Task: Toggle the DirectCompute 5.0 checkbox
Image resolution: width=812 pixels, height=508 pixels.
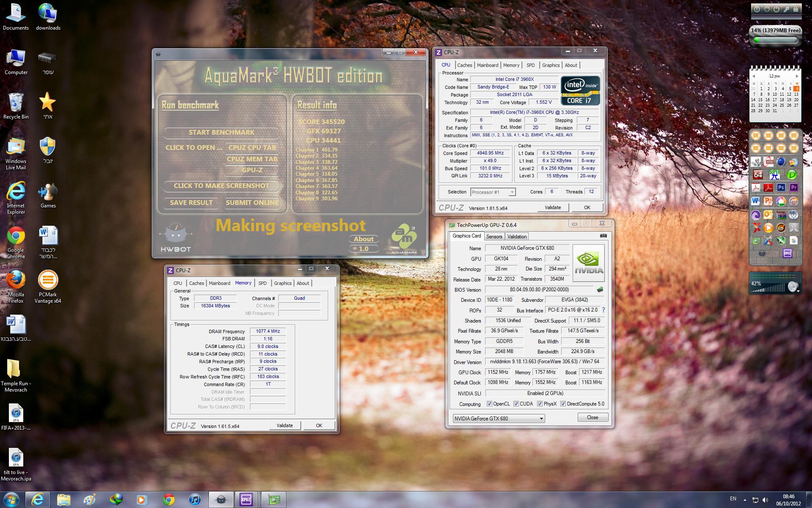Action: tap(563, 404)
